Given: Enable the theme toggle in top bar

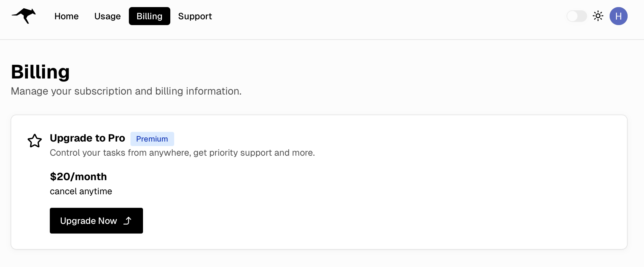Looking at the screenshot, I should point(577,16).
